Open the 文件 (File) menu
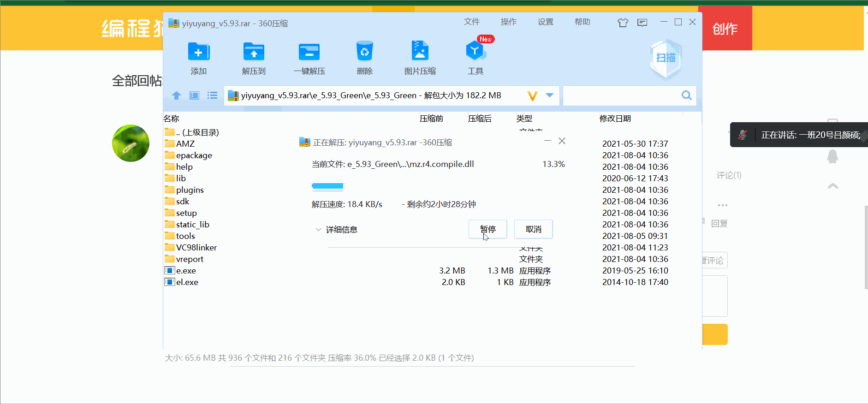The width and height of the screenshot is (868, 404). click(x=472, y=22)
